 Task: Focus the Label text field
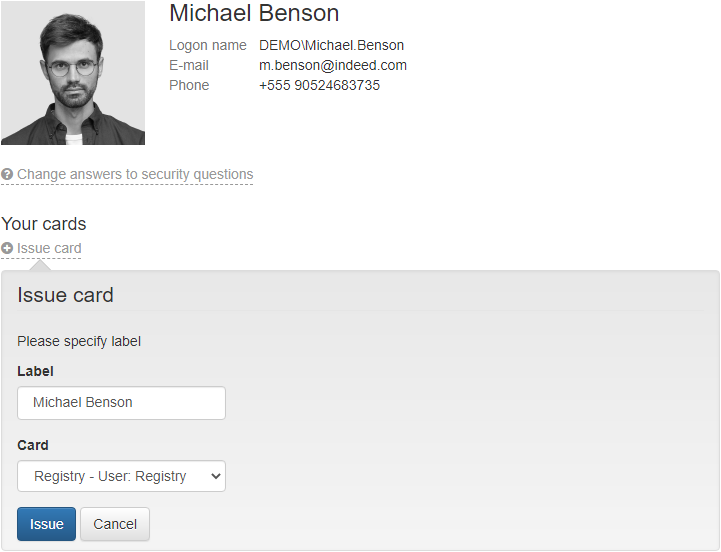(x=121, y=403)
